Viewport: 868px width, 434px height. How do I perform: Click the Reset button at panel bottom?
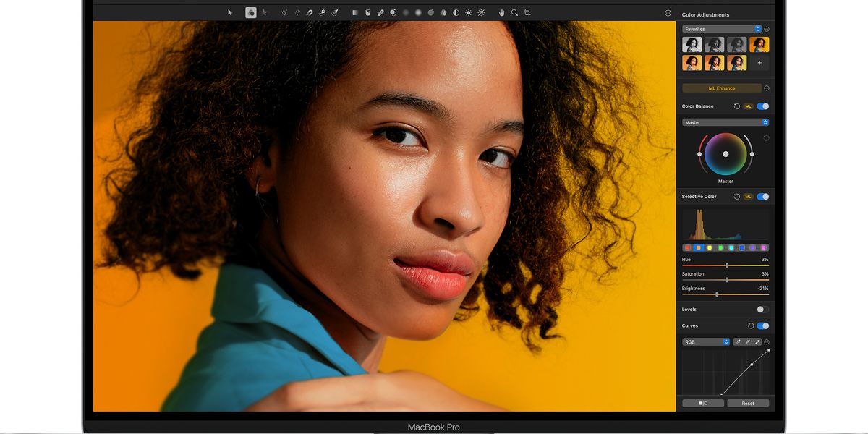click(x=748, y=403)
